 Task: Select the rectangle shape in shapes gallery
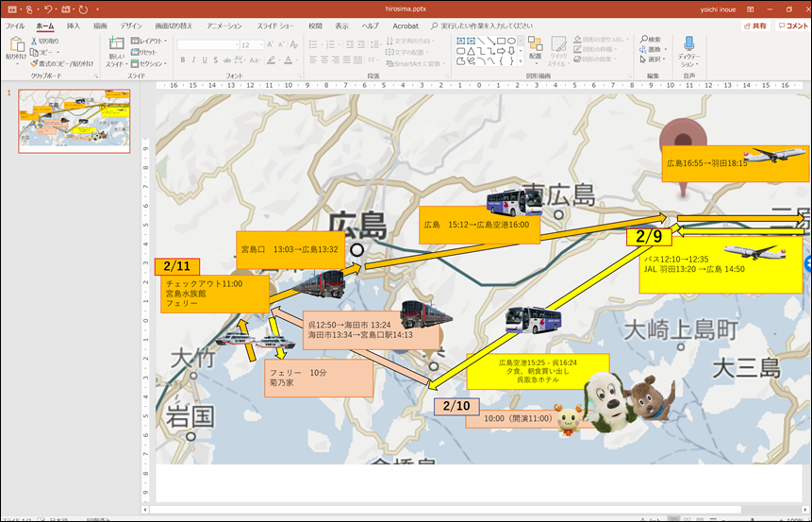click(502, 41)
